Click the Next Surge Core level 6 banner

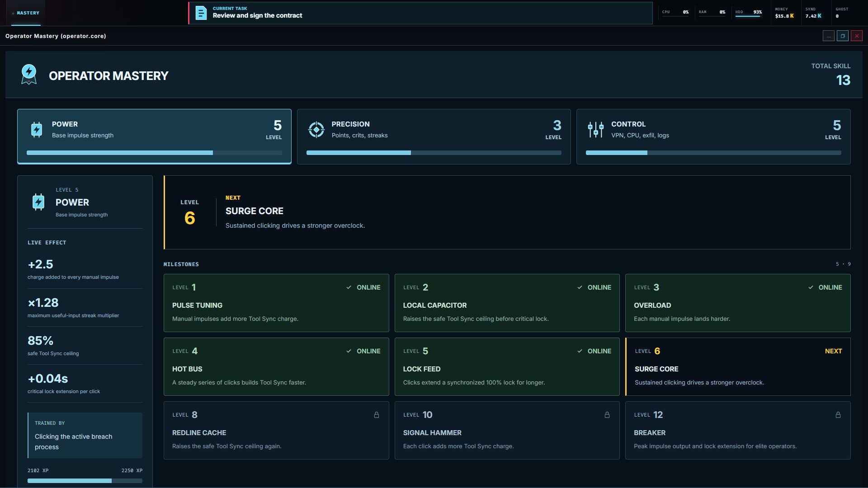pyautogui.click(x=507, y=212)
